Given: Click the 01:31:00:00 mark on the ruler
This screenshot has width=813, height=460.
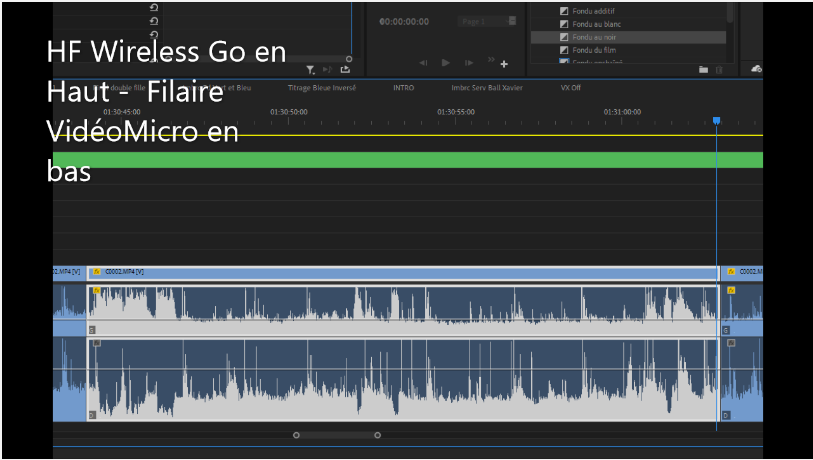Looking at the screenshot, I should (622, 112).
